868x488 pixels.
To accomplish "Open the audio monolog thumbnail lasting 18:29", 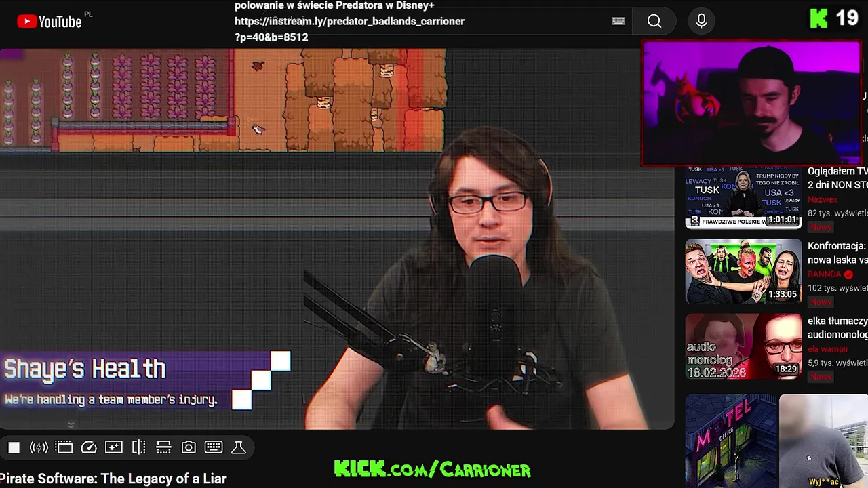I will (x=743, y=346).
